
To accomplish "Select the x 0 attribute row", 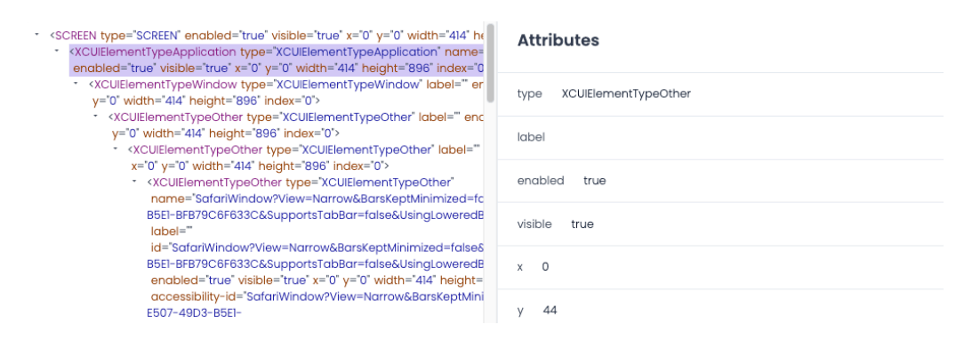I will tap(720, 267).
